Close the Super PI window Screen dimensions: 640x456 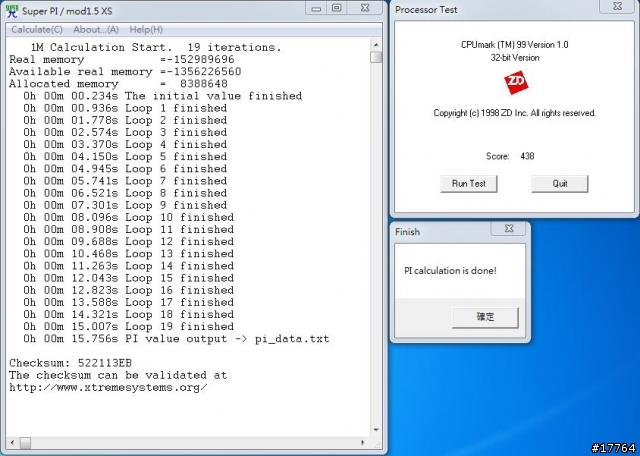[x=365, y=8]
